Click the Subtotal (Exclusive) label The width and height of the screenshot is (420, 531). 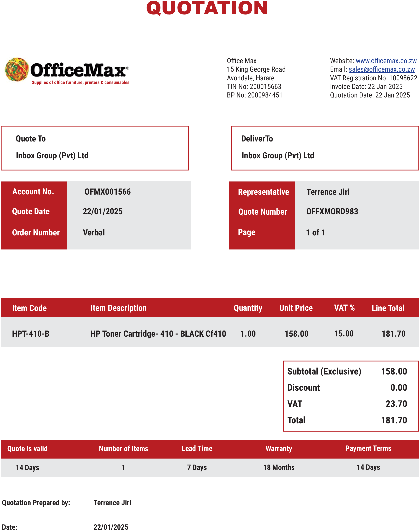point(324,371)
